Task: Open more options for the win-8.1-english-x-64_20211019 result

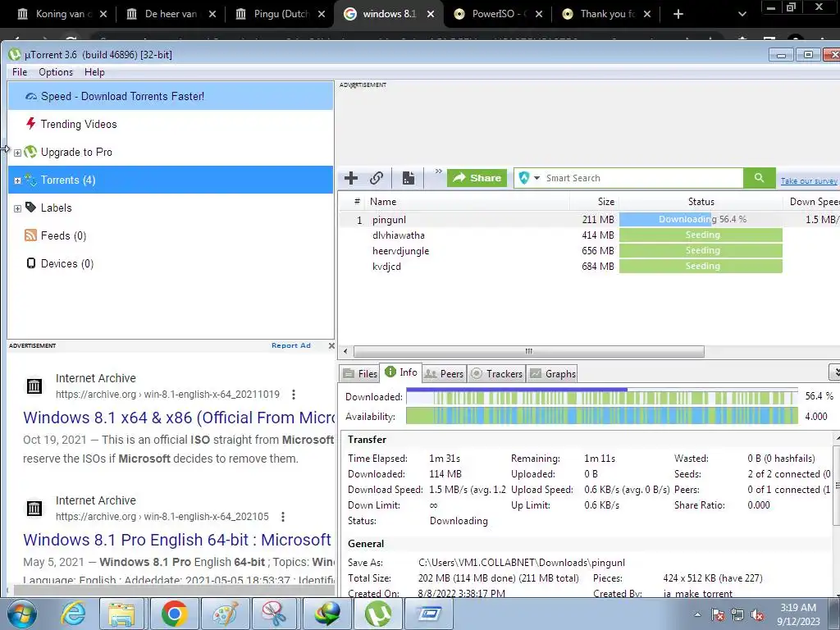Action: pos(294,395)
